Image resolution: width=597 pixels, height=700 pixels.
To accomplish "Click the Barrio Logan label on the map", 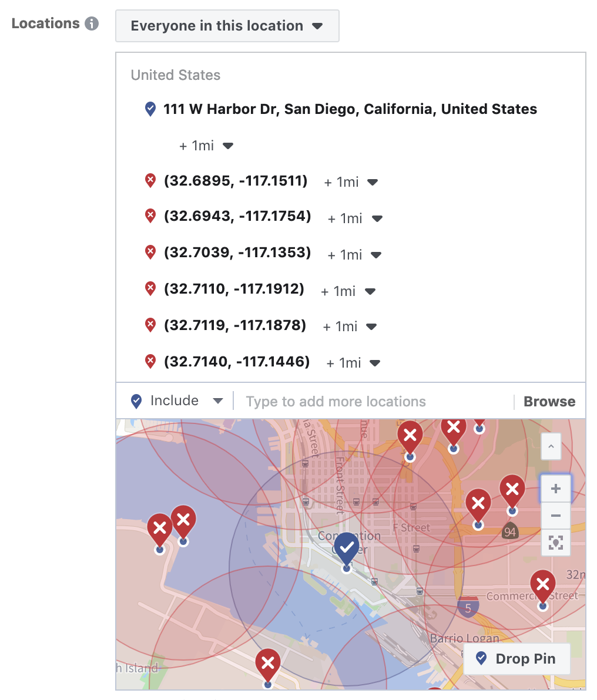I will click(x=464, y=638).
